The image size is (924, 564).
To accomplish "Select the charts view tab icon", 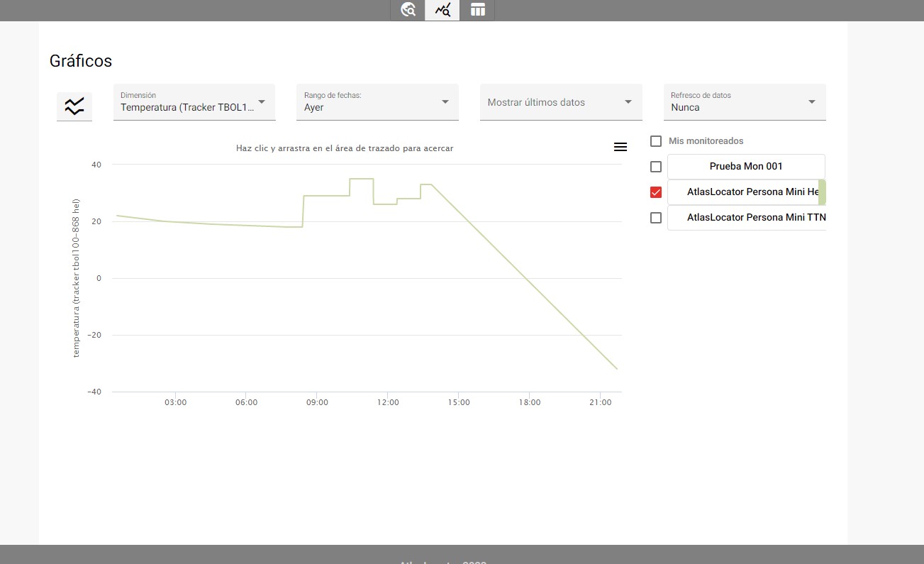I will [x=442, y=10].
